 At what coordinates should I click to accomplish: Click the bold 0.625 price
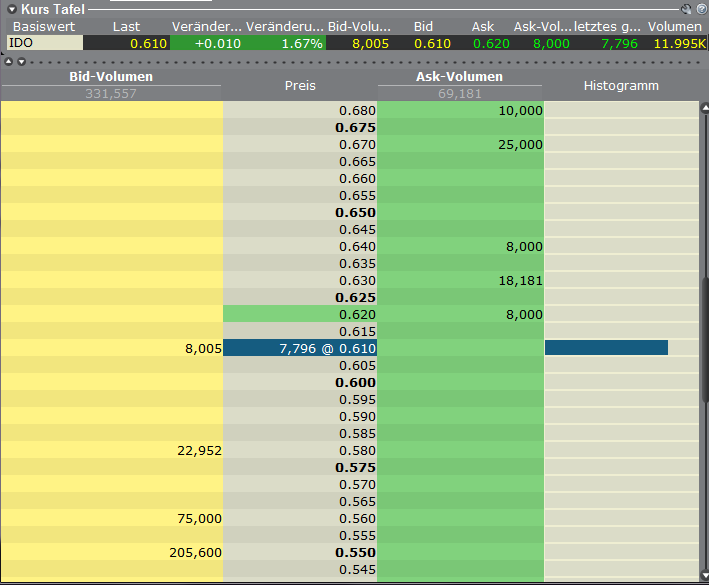(x=355, y=297)
